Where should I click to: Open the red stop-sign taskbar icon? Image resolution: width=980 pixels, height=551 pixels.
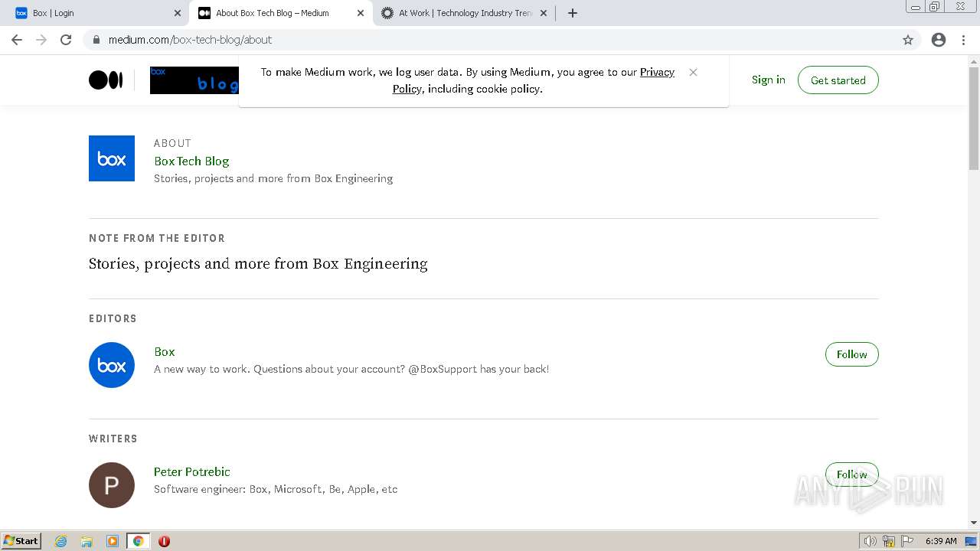click(x=164, y=541)
